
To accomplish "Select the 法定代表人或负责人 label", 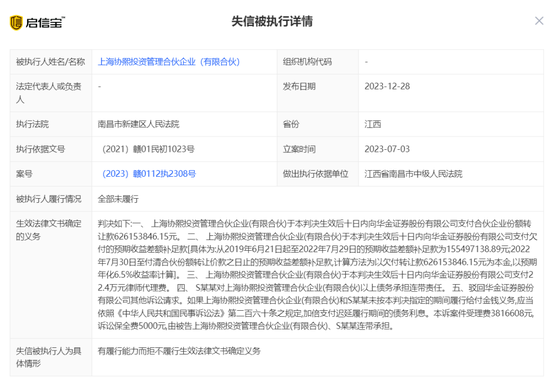I will tap(48, 93).
